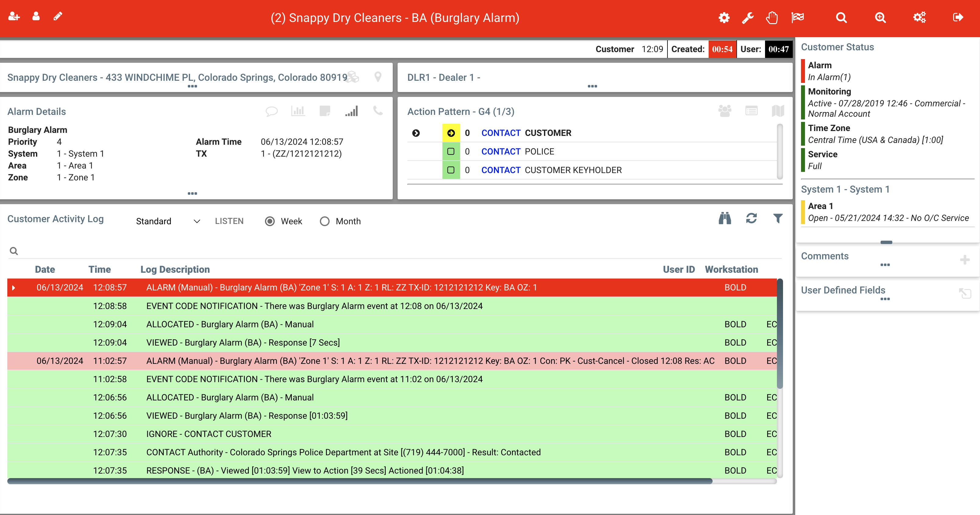Check the CONTACT POLICE checkbox

pyautogui.click(x=451, y=152)
